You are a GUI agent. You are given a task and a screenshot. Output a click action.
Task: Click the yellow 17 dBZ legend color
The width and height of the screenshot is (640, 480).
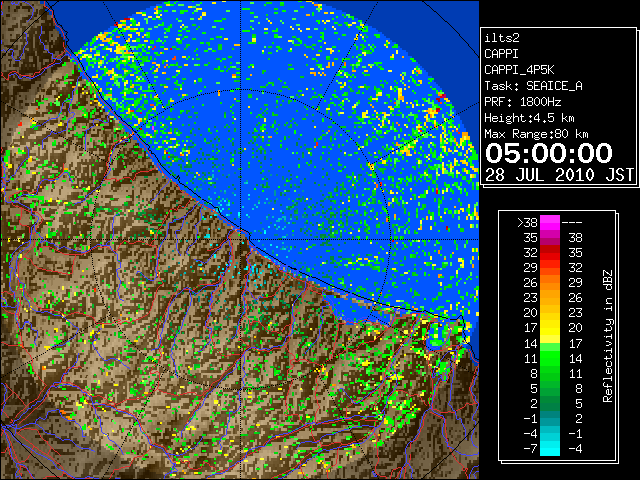pyautogui.click(x=550, y=328)
